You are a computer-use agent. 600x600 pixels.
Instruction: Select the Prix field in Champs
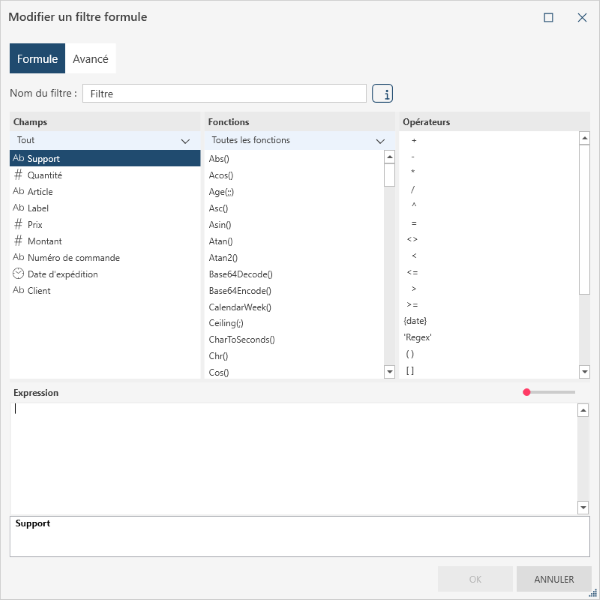click(35, 225)
